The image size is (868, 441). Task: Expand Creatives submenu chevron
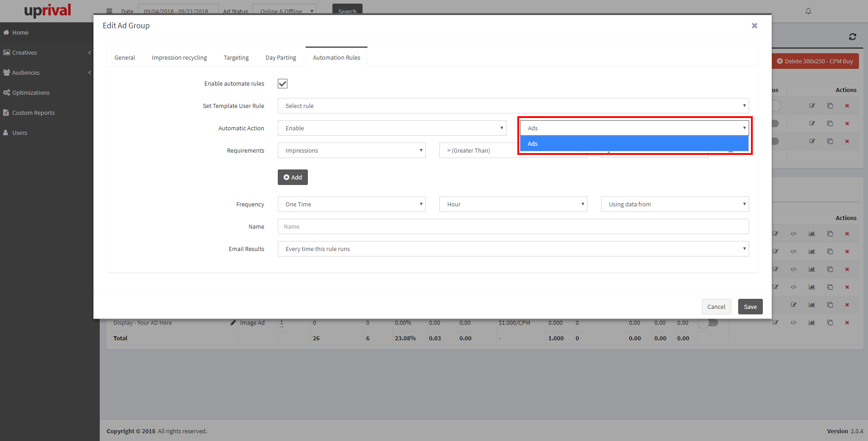pos(90,52)
